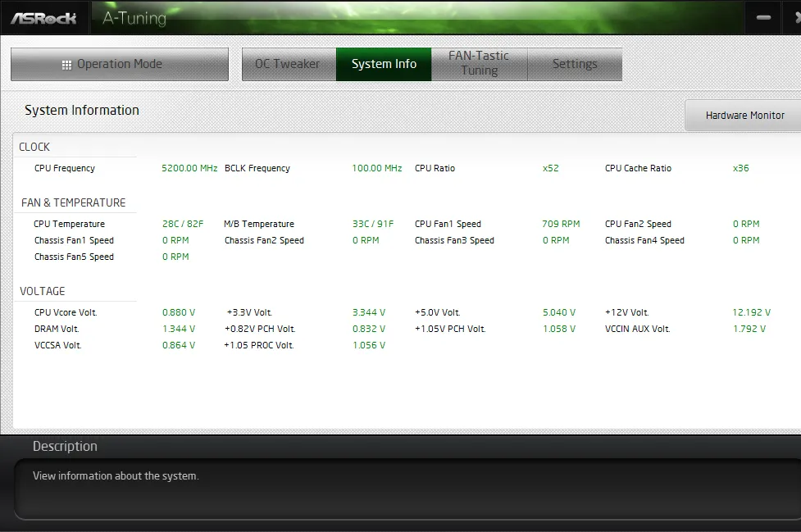The image size is (801, 532).
Task: Click the 1.058 V PCH value
Action: click(559, 329)
